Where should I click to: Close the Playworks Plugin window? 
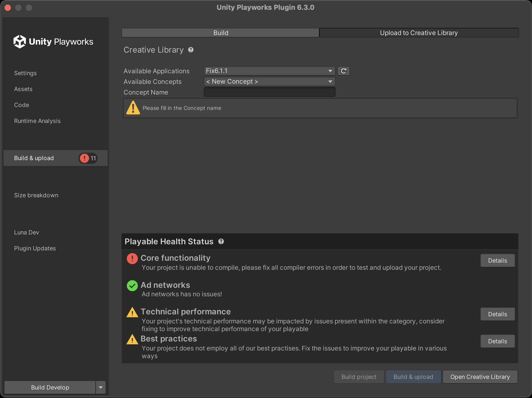pos(8,8)
